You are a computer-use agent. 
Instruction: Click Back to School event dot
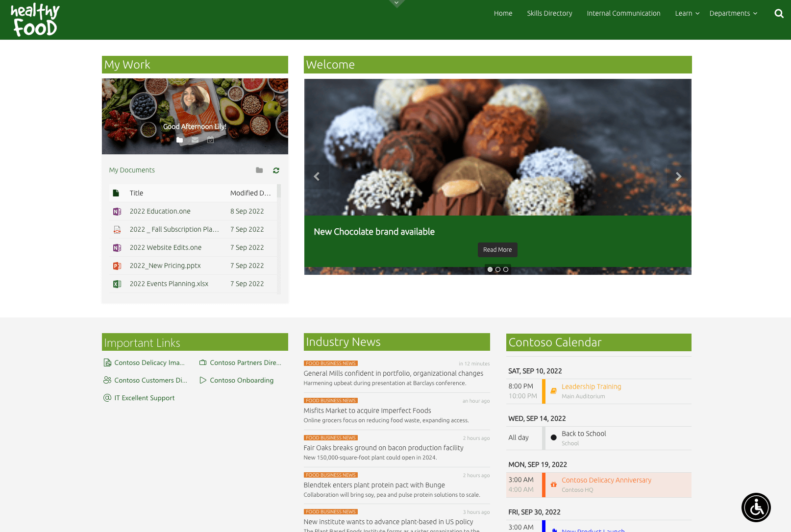tap(553, 437)
